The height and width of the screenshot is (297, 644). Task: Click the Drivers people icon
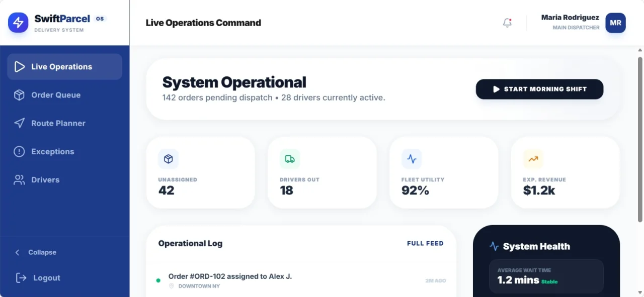(19, 179)
